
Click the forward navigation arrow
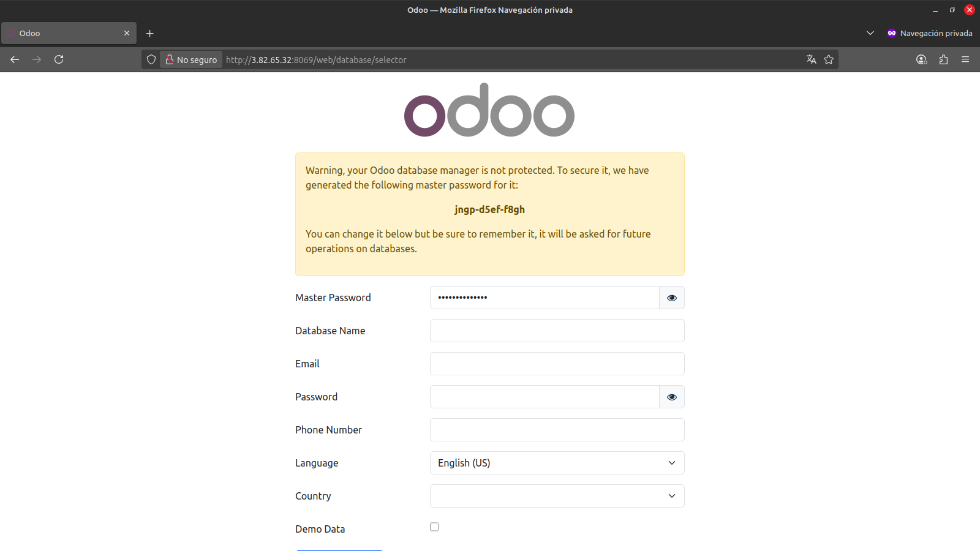point(37,59)
